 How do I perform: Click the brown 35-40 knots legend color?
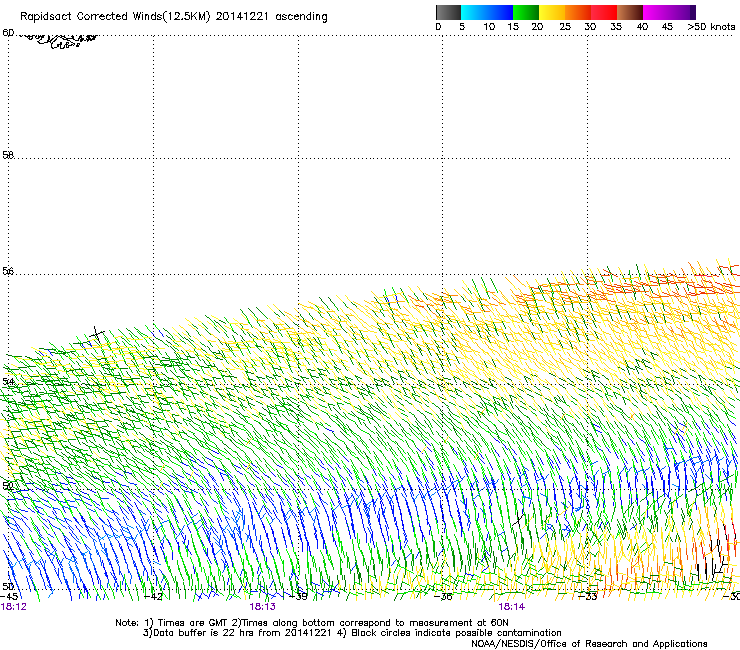click(x=630, y=12)
